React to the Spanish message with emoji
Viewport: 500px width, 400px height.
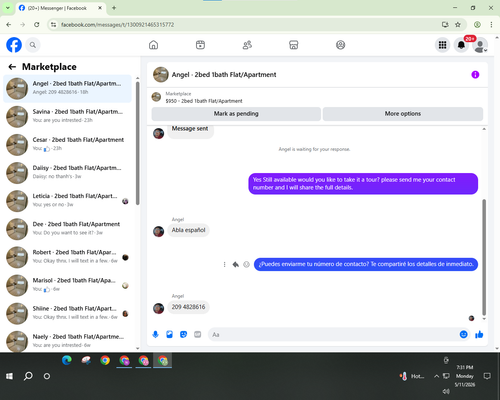pyautogui.click(x=246, y=264)
